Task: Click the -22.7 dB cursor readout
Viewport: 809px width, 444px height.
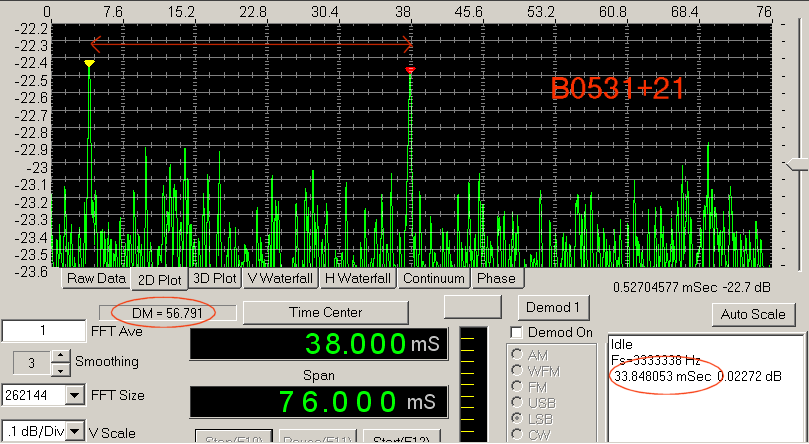Action: (745, 287)
